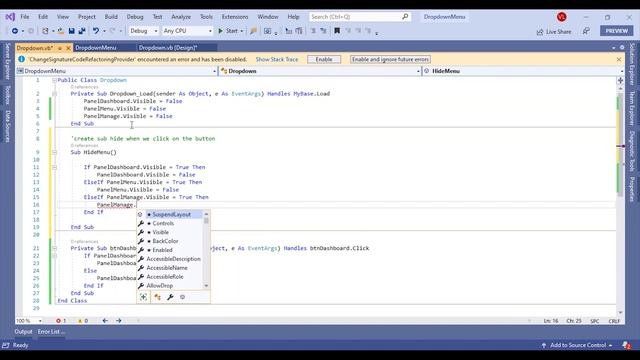Click the Find in Files toolbar icon
The image size is (640, 360).
coord(253,31)
